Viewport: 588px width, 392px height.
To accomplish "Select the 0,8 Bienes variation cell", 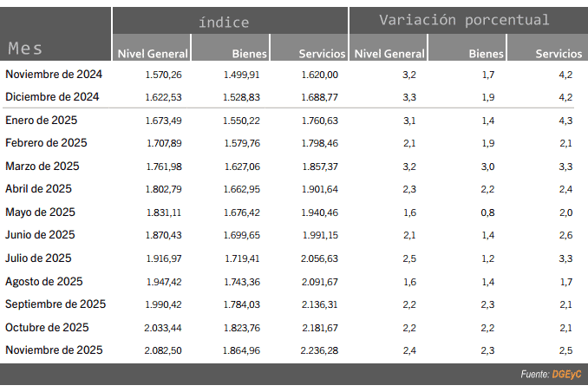I will pos(487,212).
